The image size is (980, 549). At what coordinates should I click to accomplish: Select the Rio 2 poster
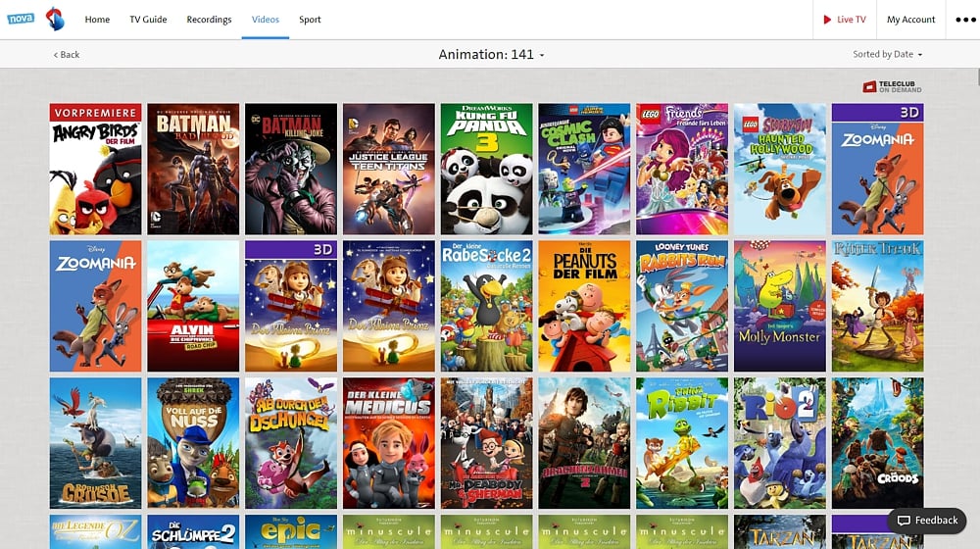[780, 443]
